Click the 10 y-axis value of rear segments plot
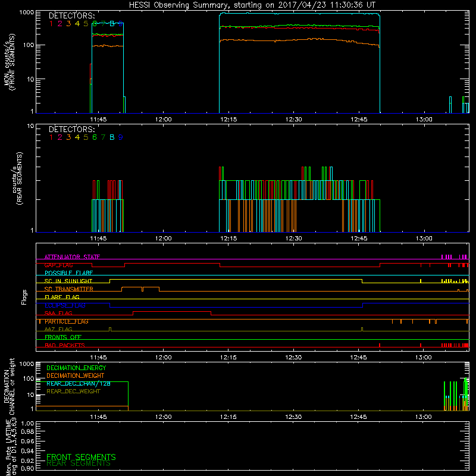The height and width of the screenshot is (476, 476). [31, 126]
